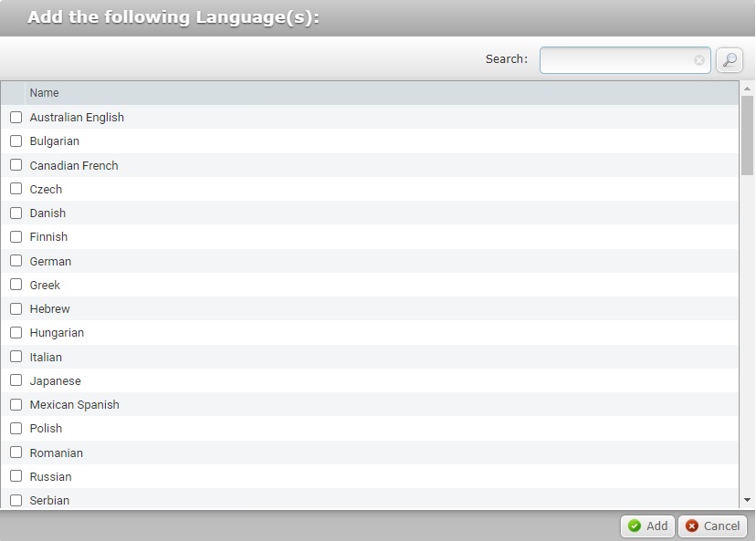Tick the Mexican Spanish checkbox
The height and width of the screenshot is (541, 756).
point(16,404)
